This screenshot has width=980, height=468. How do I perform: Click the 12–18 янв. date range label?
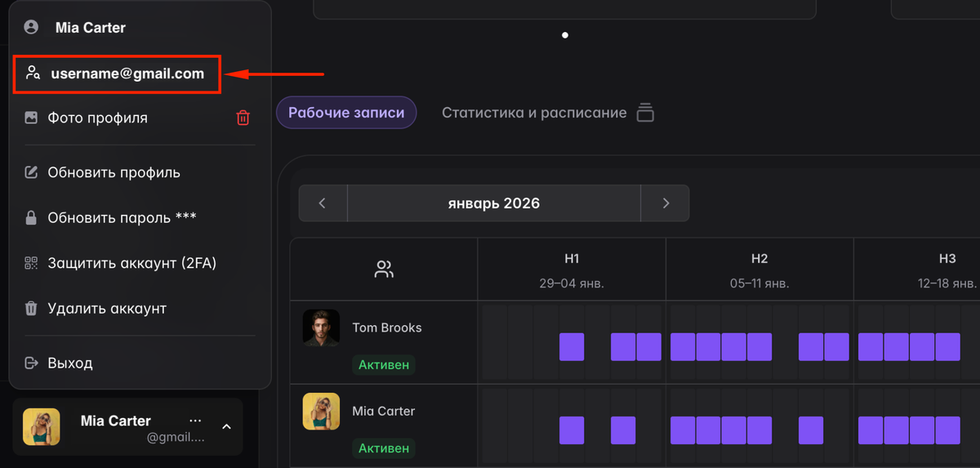click(947, 283)
